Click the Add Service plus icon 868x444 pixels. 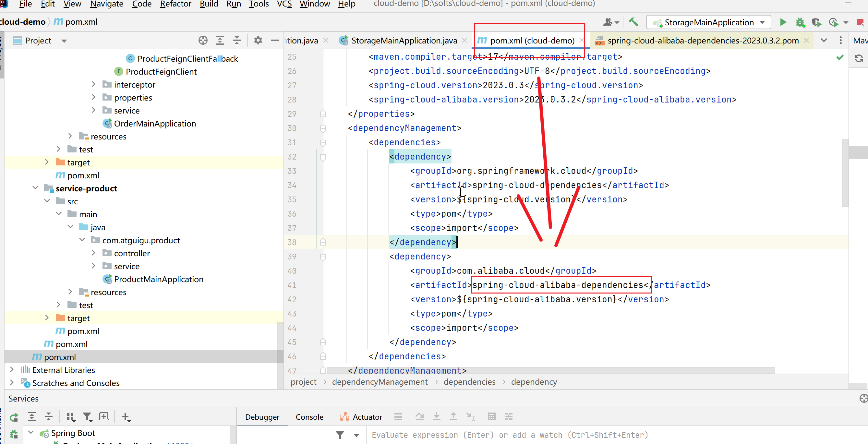point(126,417)
